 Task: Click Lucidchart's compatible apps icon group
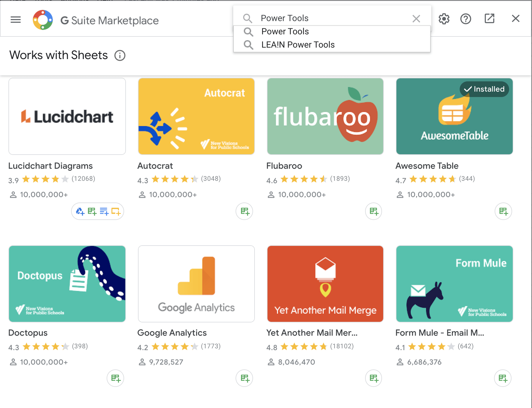[x=98, y=211]
